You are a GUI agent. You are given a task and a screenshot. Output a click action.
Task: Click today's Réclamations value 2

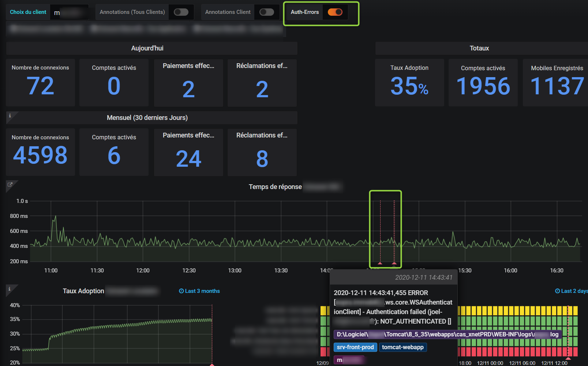tap(262, 89)
